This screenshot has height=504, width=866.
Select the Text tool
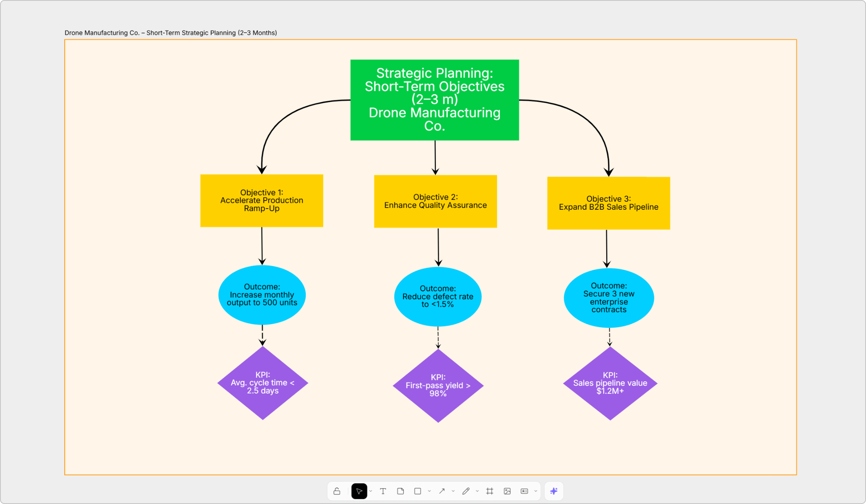tap(383, 491)
